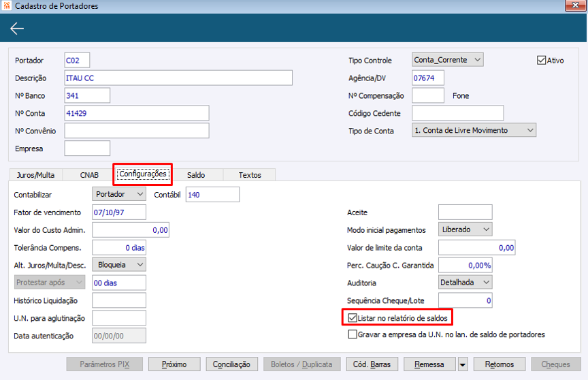
Task: Open the Contabilizar dropdown
Action: pyautogui.click(x=119, y=194)
